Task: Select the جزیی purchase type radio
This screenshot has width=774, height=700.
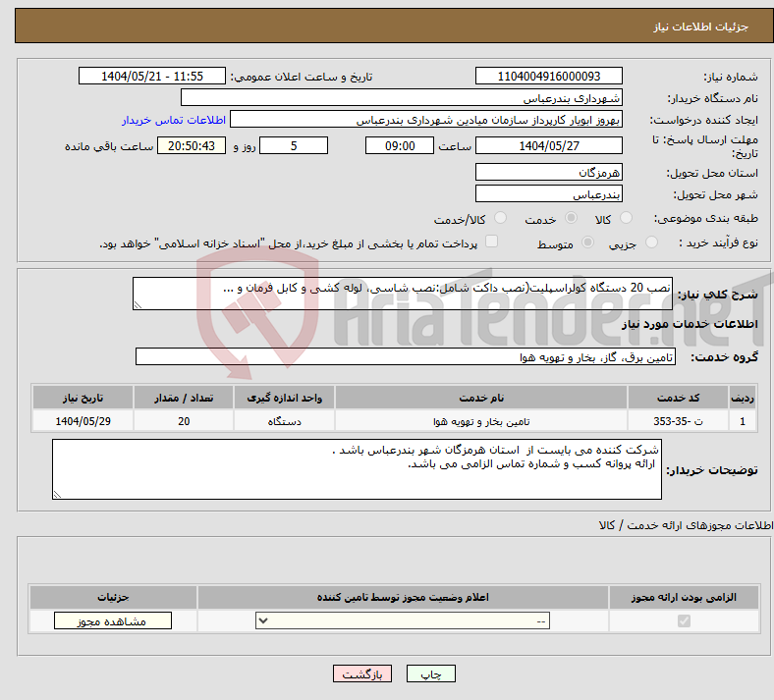Action: pos(651,242)
